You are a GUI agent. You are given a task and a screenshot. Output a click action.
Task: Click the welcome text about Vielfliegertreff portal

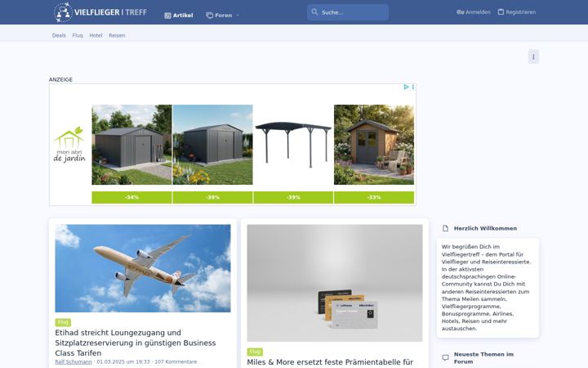coord(487,288)
